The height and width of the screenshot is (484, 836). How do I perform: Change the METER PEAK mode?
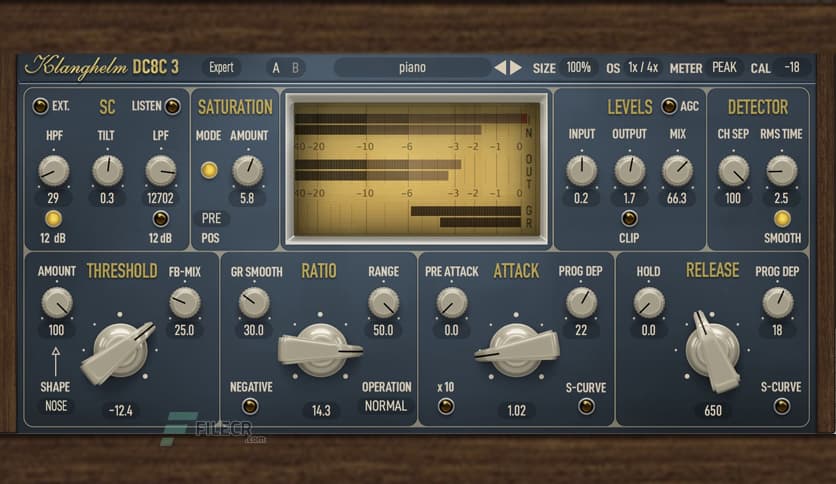(x=724, y=68)
